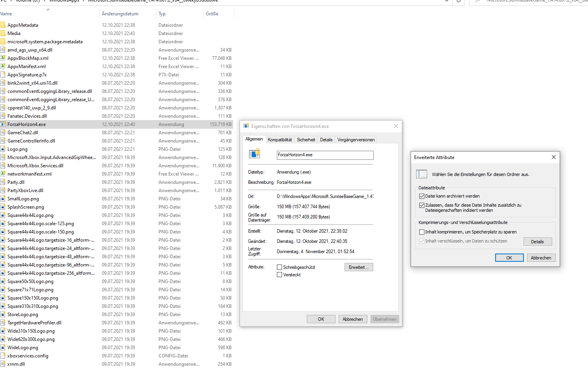This screenshot has width=588, height=372.
Task: Select the Square44x44Logo.scale-125.png file name
Action: 41,224
